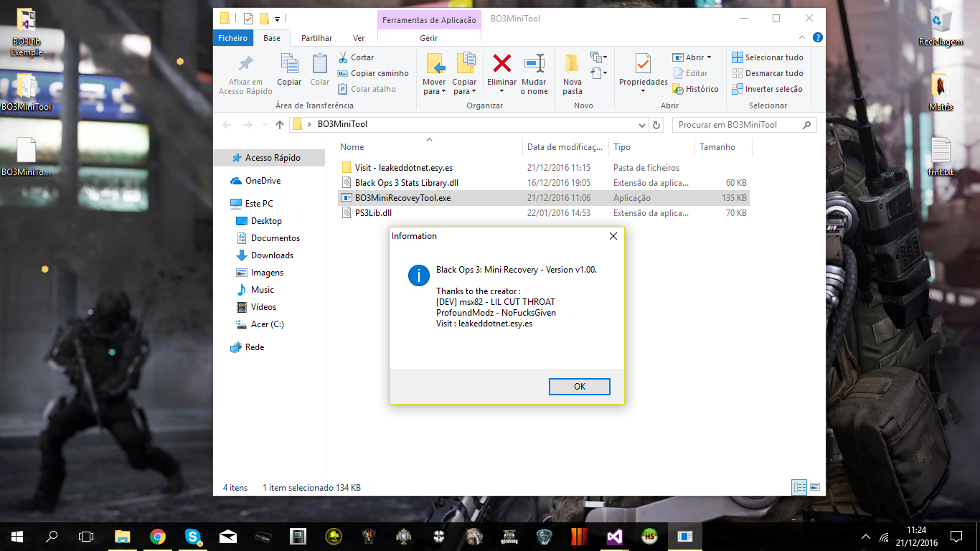Click Afixar em Acesso Rápido pin icon

[x=245, y=65]
